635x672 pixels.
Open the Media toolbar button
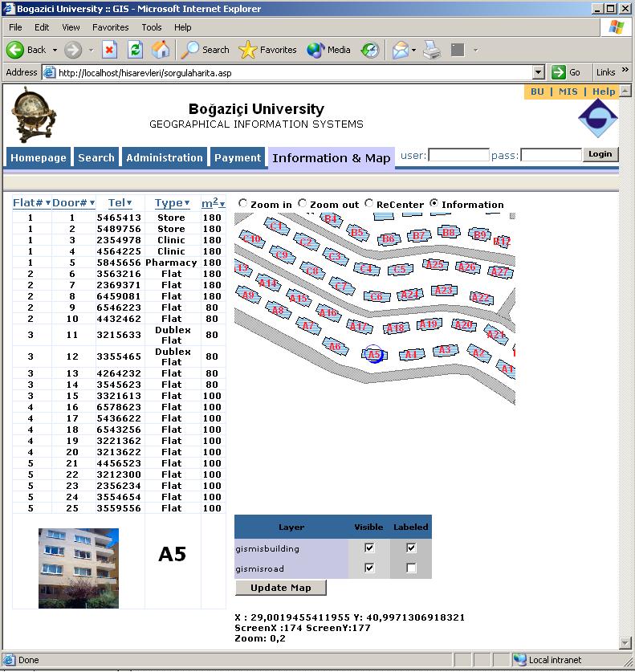[x=329, y=50]
